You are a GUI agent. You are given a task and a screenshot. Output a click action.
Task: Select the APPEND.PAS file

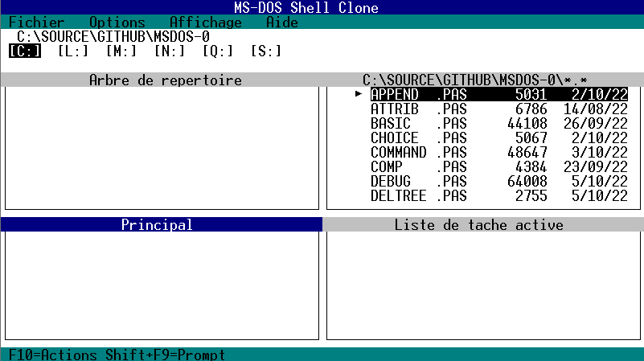tap(418, 95)
